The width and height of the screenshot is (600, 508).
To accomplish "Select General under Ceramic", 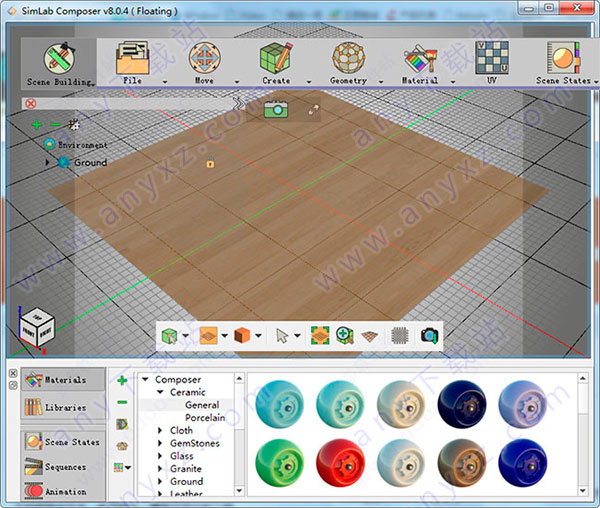I will [x=202, y=405].
